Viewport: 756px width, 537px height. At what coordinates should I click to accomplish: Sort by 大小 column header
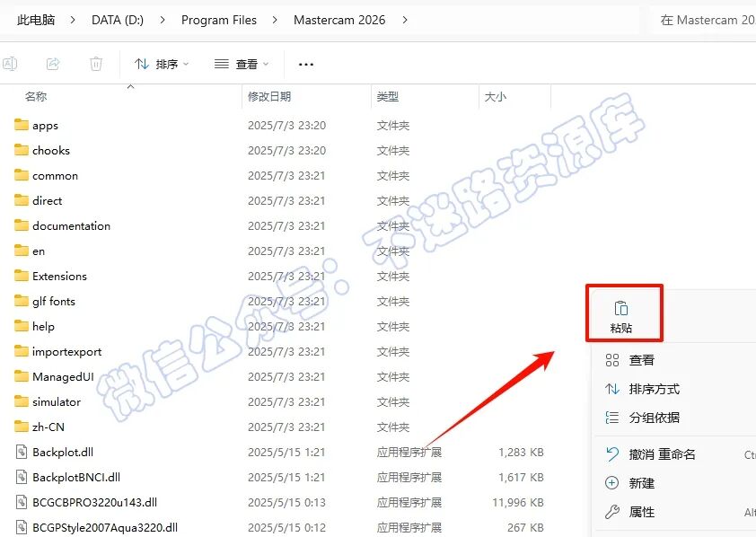[x=496, y=96]
